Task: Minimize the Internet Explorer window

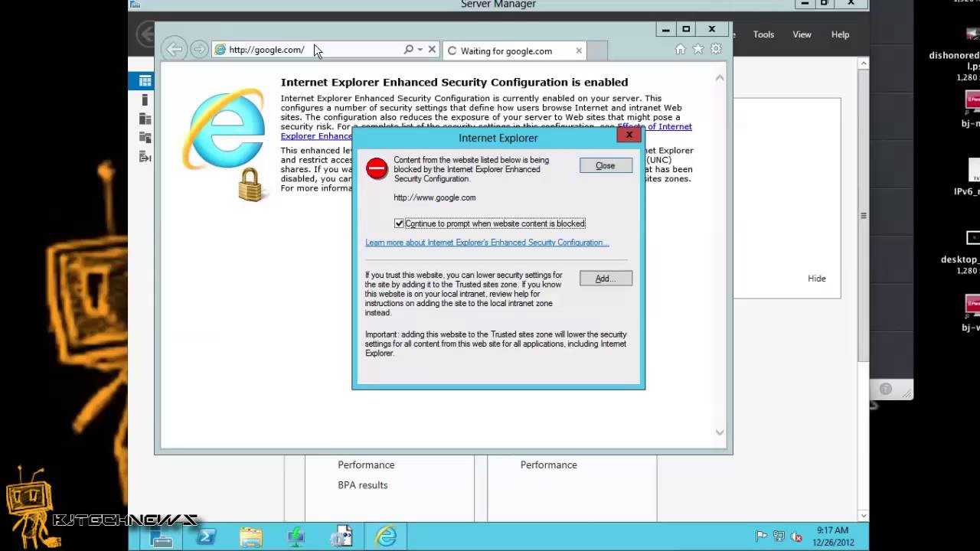Action: [665, 29]
